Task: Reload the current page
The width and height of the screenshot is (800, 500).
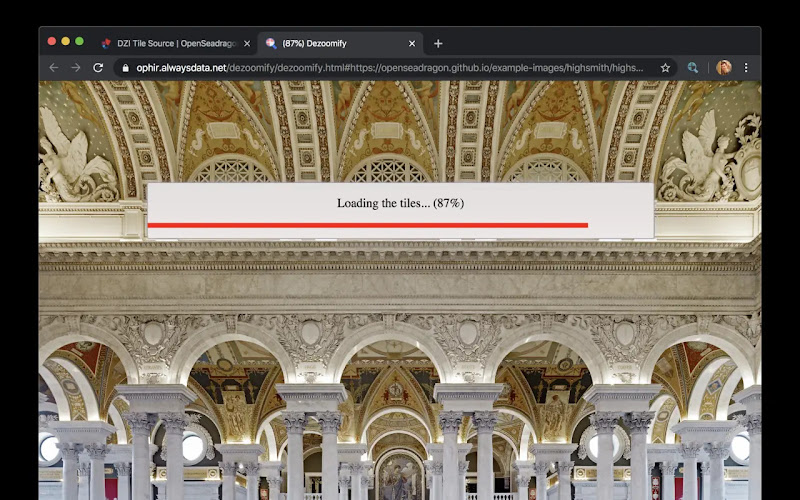Action: pos(98,68)
